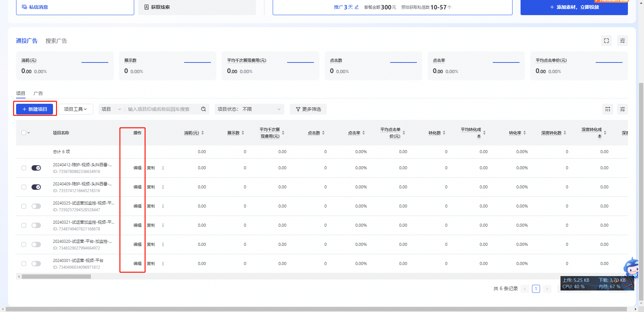Sort by 展示数 column
Viewport: 644px width, 312px height.
pyautogui.click(x=243, y=133)
